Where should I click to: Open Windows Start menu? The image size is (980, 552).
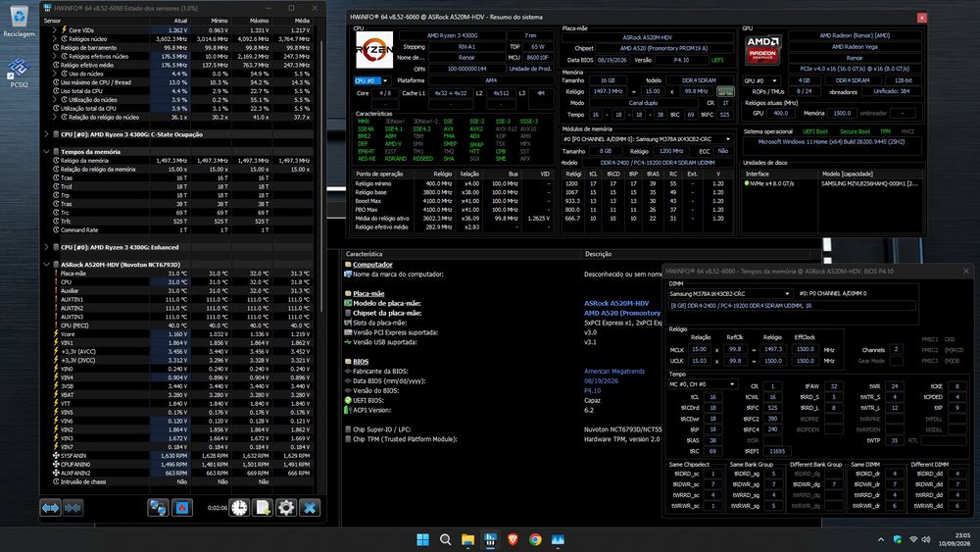pos(422,539)
